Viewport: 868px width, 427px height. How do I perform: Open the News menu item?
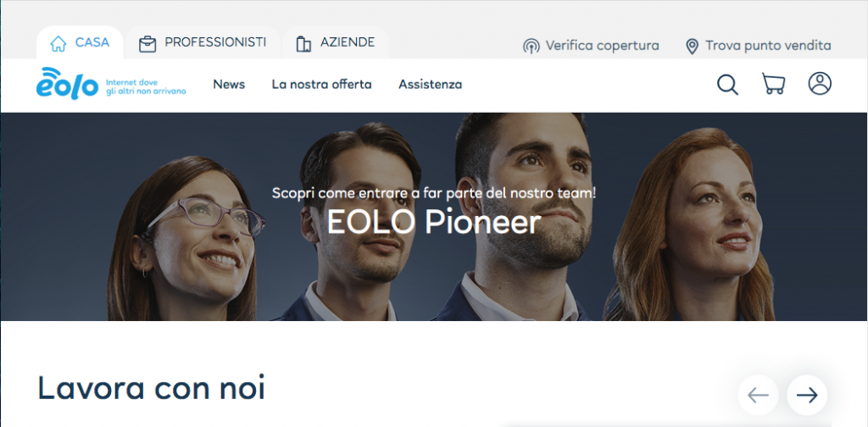[229, 85]
